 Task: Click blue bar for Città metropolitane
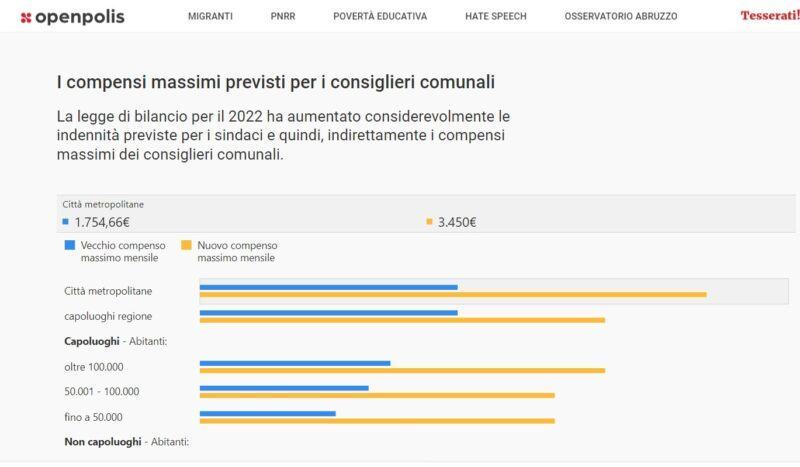328,287
